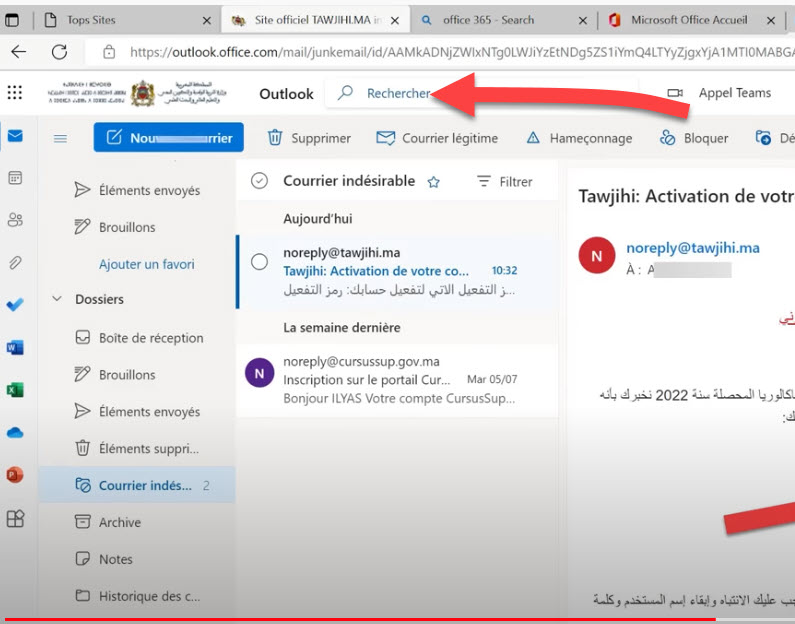795x624 pixels.
Task: Click the Aujourd'hui group header
Action: 318,218
